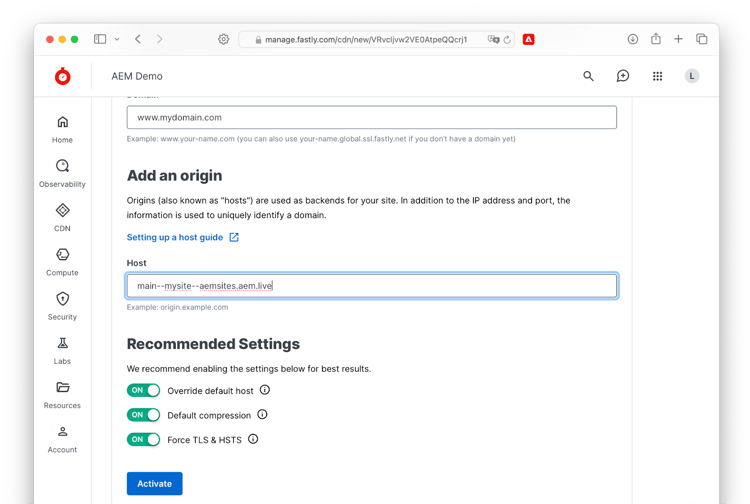Open the Safari downloads icon

click(x=633, y=39)
